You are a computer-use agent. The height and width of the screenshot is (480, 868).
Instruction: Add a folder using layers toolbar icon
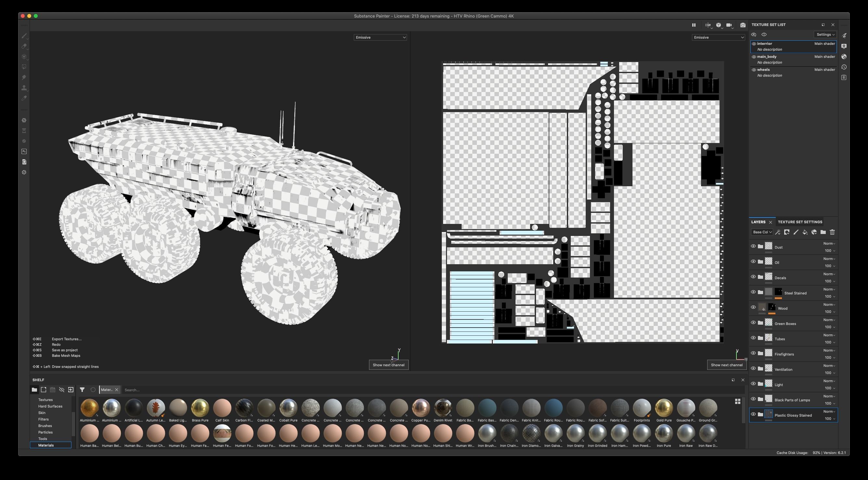[823, 232]
